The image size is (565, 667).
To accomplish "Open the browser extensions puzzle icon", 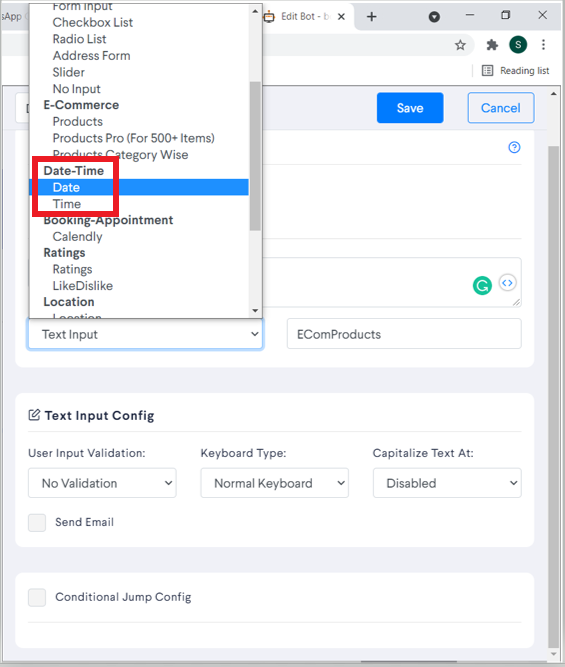I will (492, 45).
